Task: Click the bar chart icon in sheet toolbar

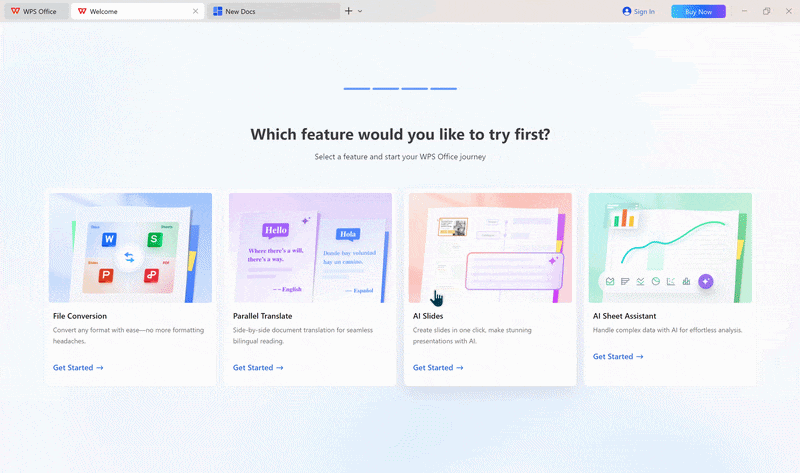Action: pyautogui.click(x=686, y=281)
